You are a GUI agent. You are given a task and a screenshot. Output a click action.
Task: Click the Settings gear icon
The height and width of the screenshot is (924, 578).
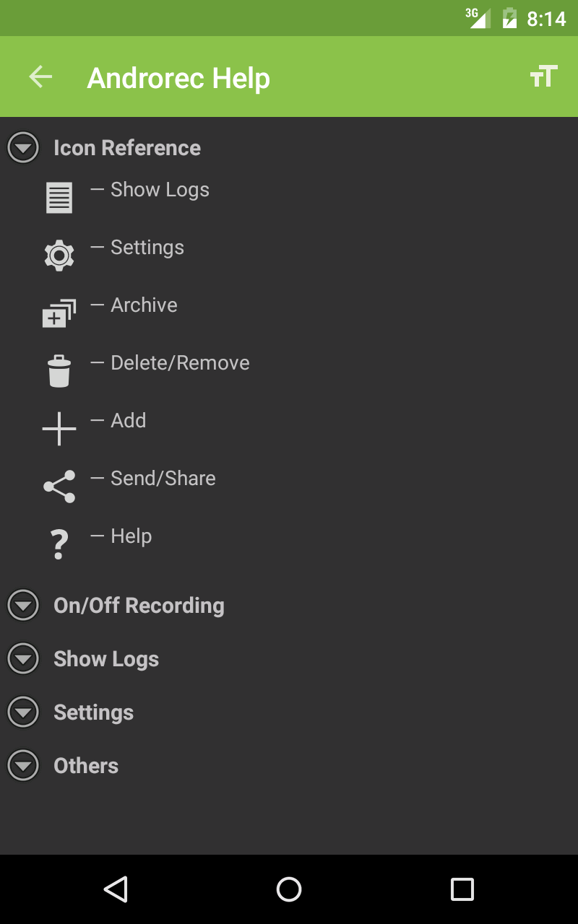pyautogui.click(x=59, y=256)
